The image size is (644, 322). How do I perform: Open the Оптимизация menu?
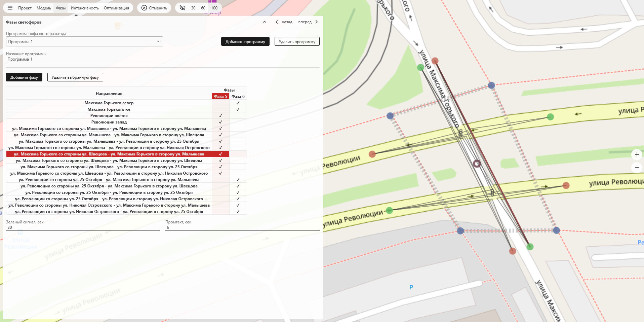116,8
